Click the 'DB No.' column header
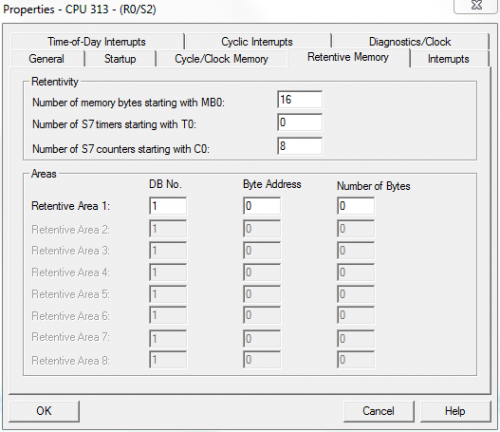 (x=165, y=184)
